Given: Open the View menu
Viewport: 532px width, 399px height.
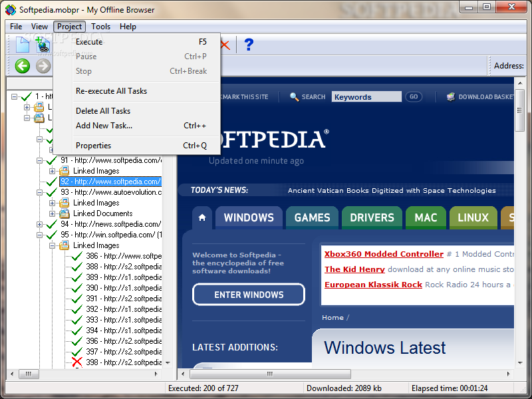Looking at the screenshot, I should pos(39,27).
